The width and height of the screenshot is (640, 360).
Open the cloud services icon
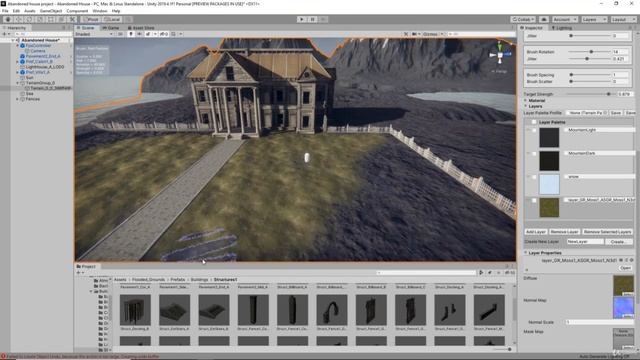click(x=544, y=19)
